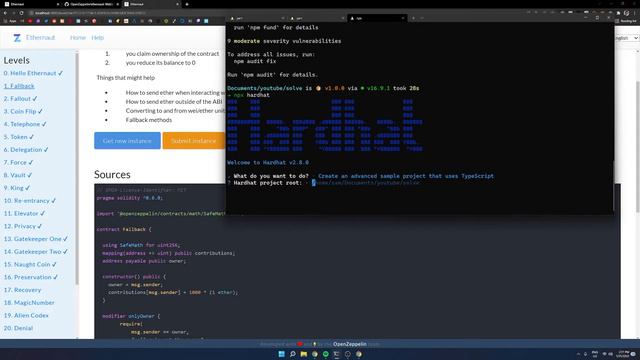640x360 pixels.
Task: Select level 19. Alien Codex
Action: 26,315
